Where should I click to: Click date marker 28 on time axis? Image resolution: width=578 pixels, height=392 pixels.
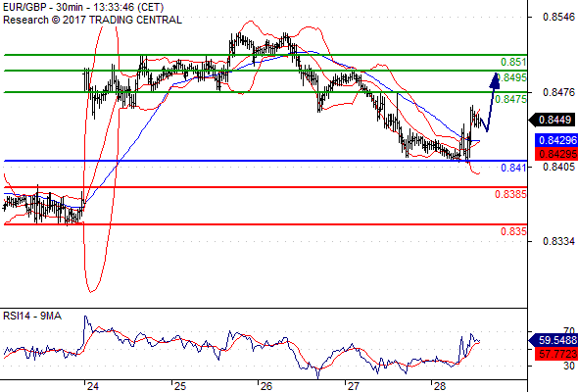pos(440,386)
